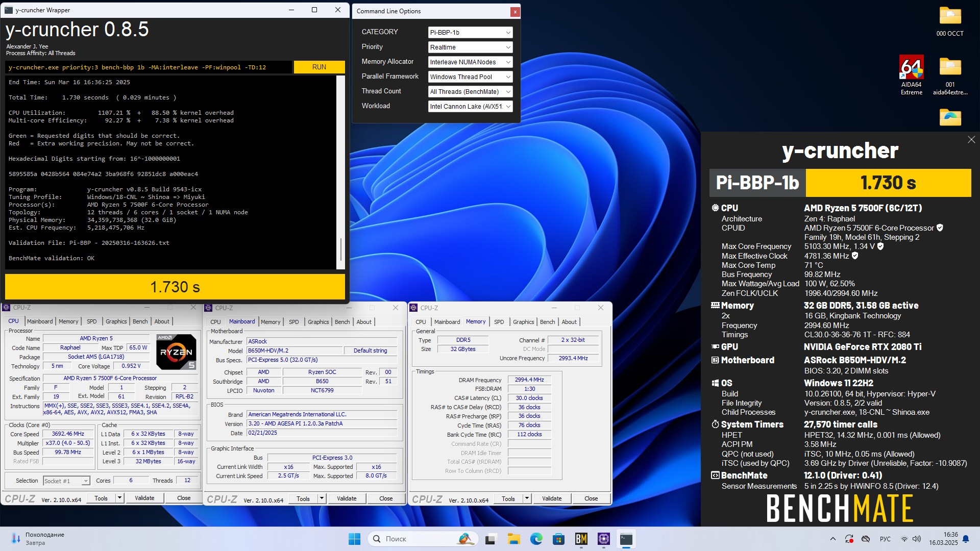Launch Microsoft Edge from the taskbar

pos(536,539)
